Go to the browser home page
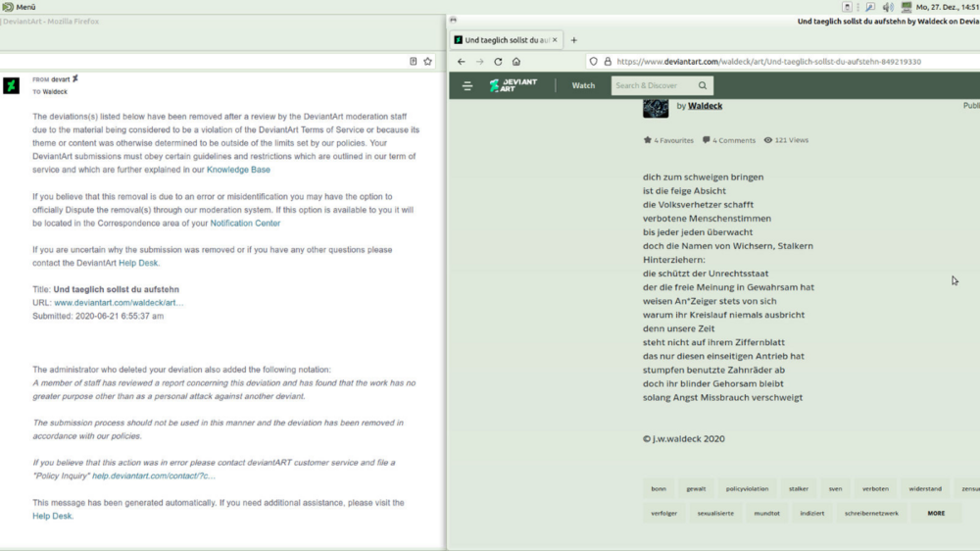 click(x=516, y=62)
